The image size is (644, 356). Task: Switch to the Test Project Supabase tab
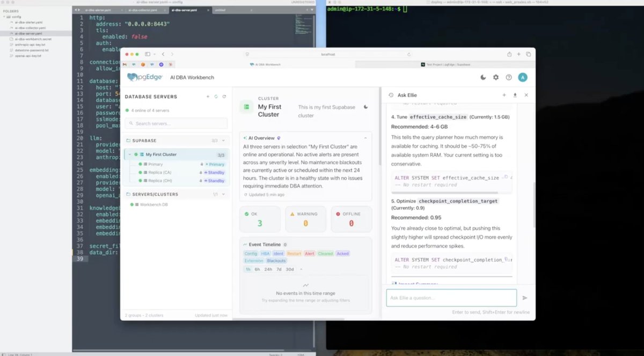[x=445, y=64]
